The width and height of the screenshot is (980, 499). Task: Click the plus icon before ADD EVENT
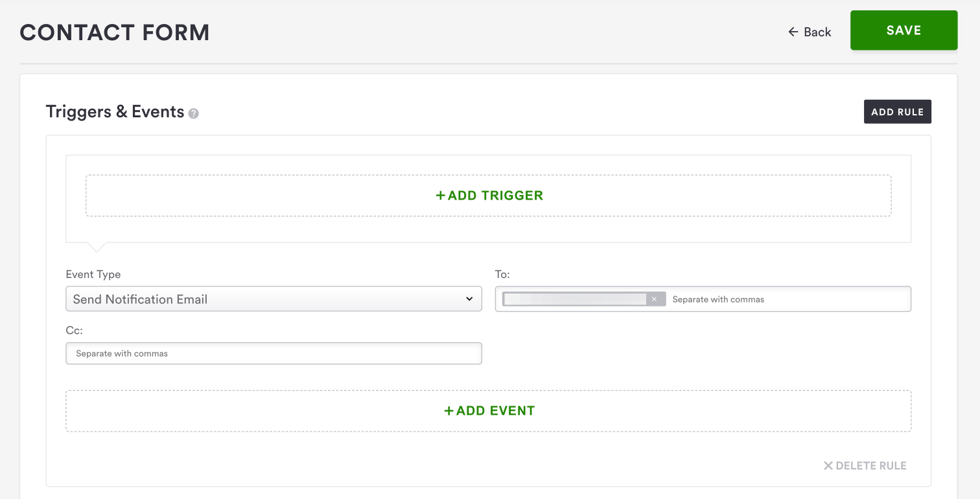(x=449, y=411)
